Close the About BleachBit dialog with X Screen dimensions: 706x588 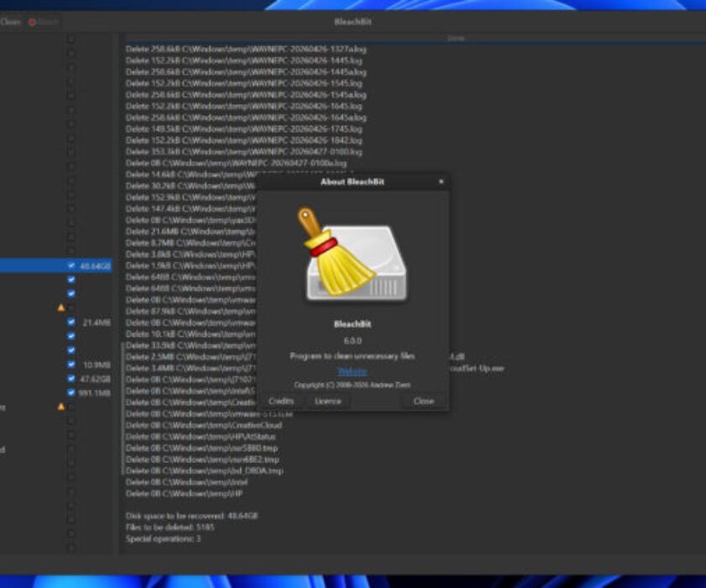[440, 181]
